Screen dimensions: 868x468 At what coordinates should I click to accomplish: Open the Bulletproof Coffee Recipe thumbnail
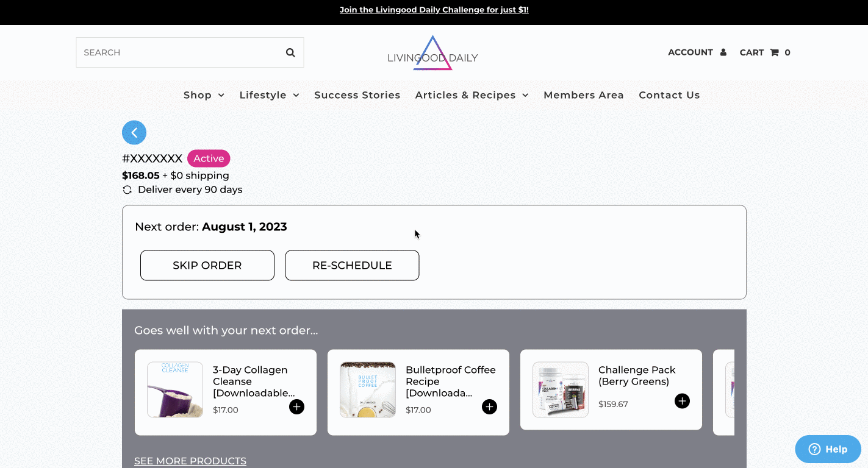(368, 389)
